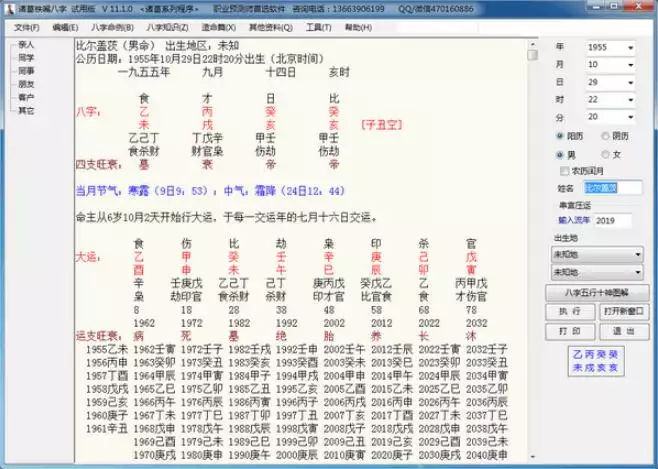The image size is (658, 469).
Task: Select the 同学 category in the tree
Action: pos(26,58)
